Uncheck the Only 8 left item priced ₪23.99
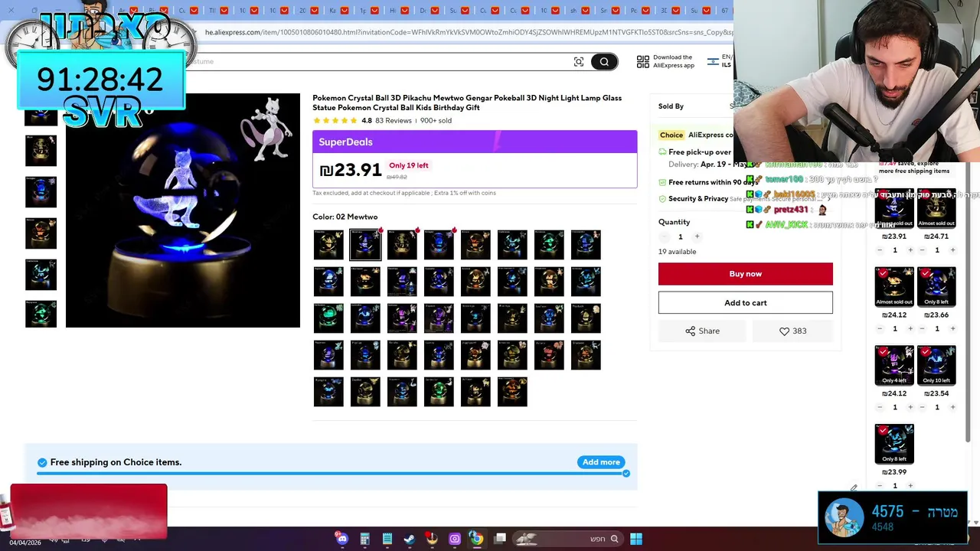Image resolution: width=980 pixels, height=551 pixels. coord(883,431)
